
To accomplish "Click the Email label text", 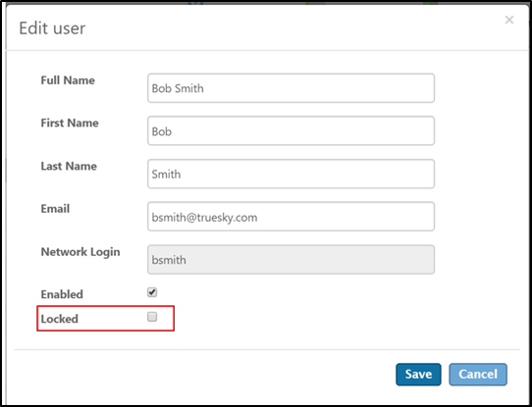I will [x=55, y=209].
